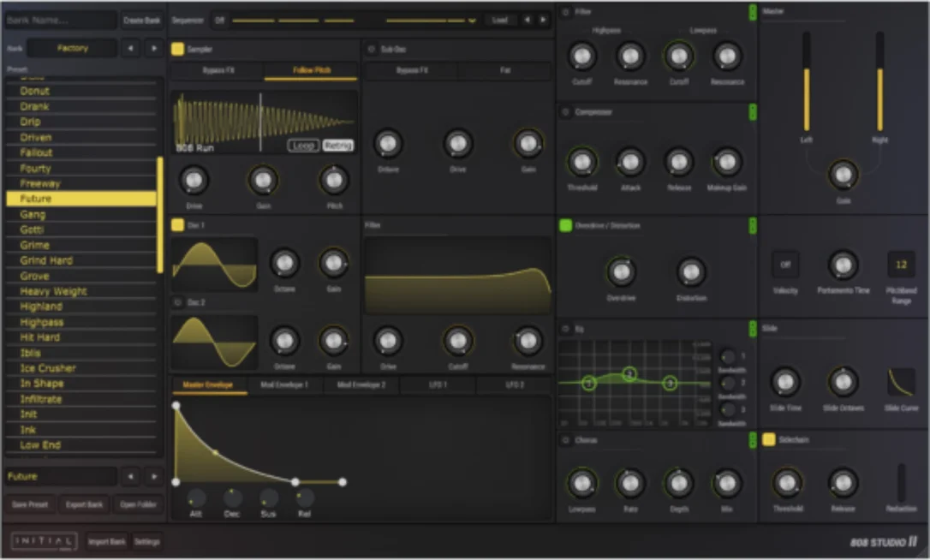Screen dimensions: 930x560
Task: Switch to the LFO 1 tab
Action: [438, 385]
